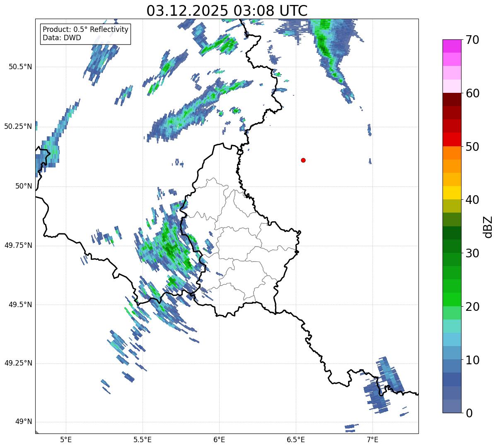Click the yellow colorbar segment at 40
Viewport: 498px width, 448px height.
452,193
